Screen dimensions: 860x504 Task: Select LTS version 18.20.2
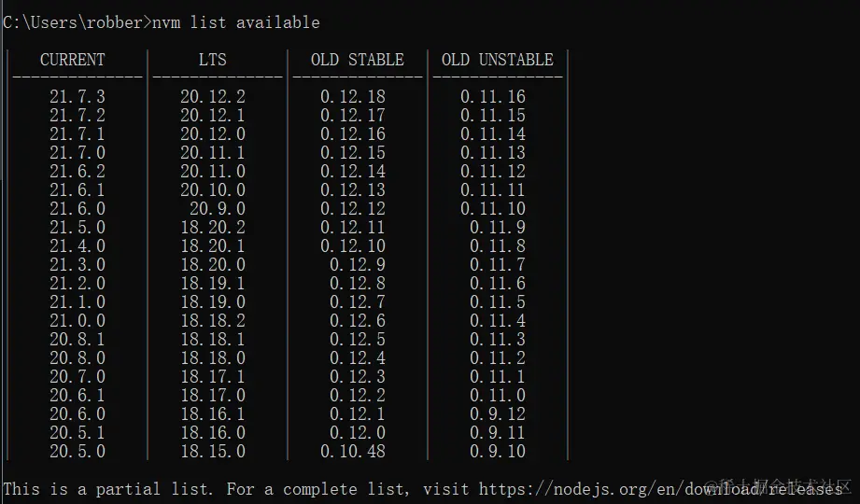coord(213,228)
